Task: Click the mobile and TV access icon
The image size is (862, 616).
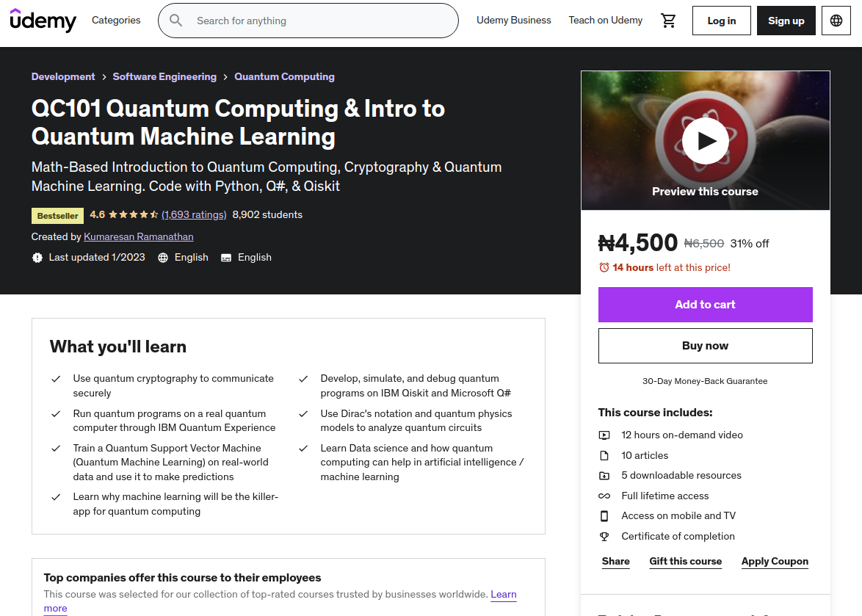Action: pos(604,515)
